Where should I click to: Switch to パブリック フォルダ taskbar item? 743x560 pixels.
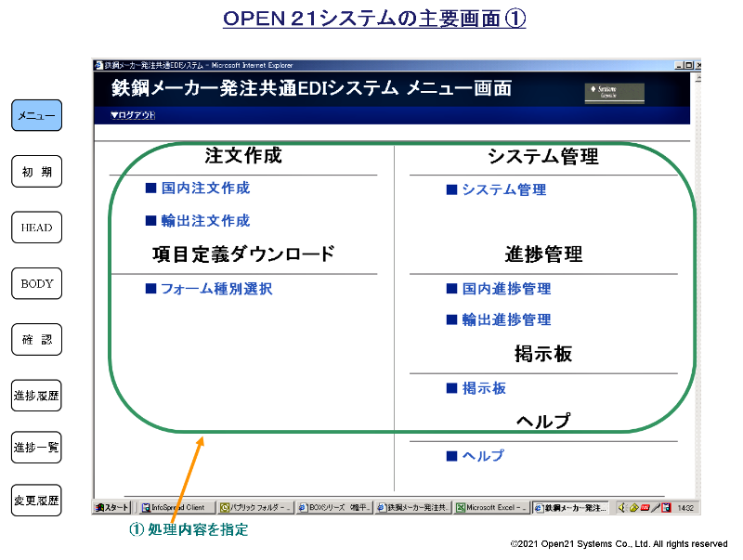point(256,507)
